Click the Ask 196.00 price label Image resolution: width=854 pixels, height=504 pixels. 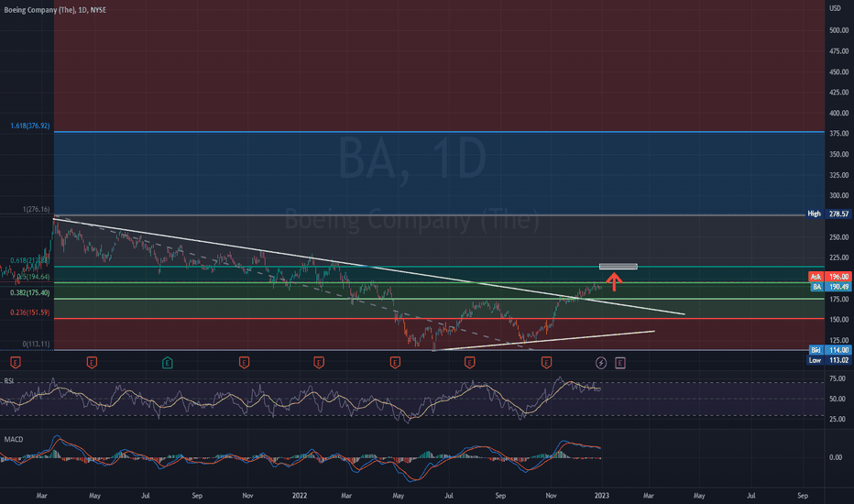(x=830, y=277)
